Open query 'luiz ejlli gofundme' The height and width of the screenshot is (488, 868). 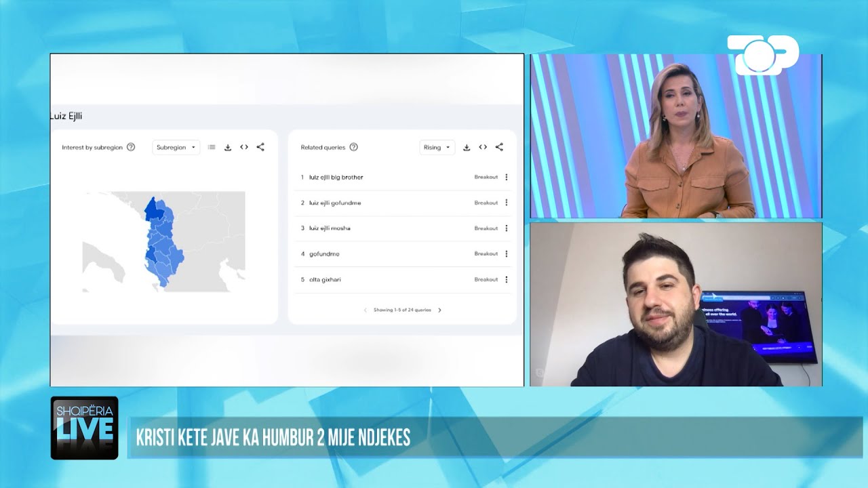click(x=335, y=203)
